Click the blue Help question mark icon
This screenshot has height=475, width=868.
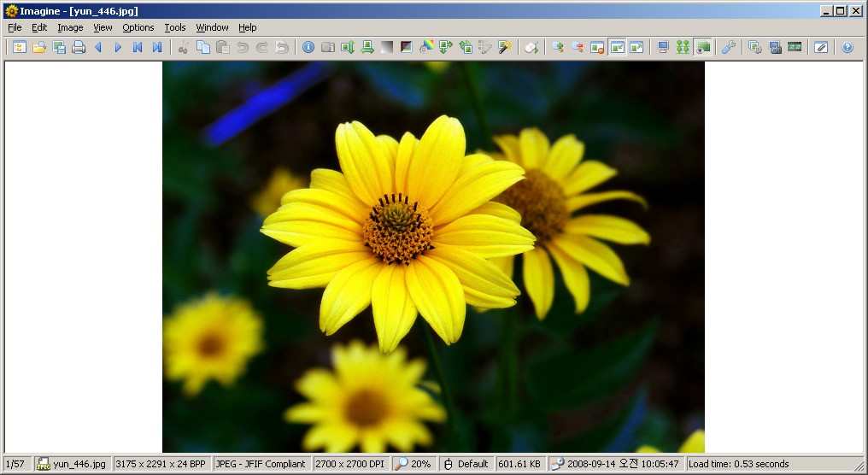pyautogui.click(x=847, y=48)
